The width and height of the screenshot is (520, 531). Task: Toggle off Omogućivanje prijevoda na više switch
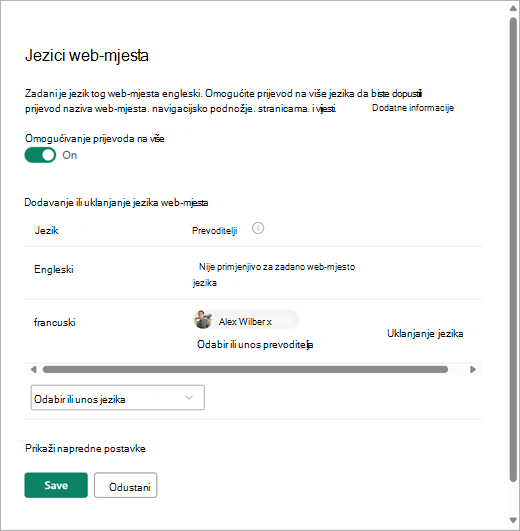pos(40,155)
